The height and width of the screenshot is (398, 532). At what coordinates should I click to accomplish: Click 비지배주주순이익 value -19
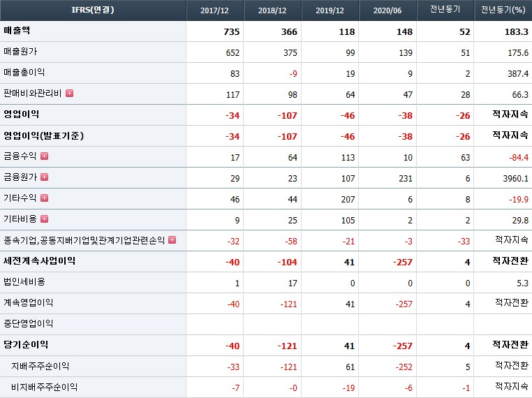coord(348,388)
